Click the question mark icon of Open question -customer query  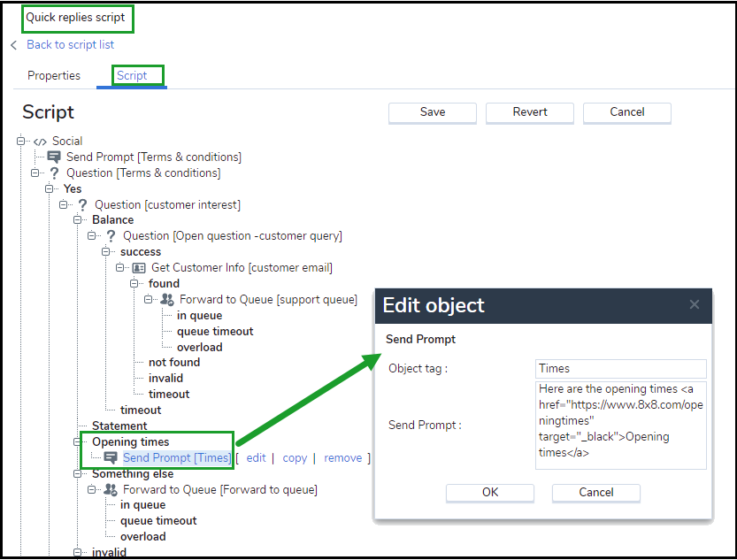tap(111, 236)
